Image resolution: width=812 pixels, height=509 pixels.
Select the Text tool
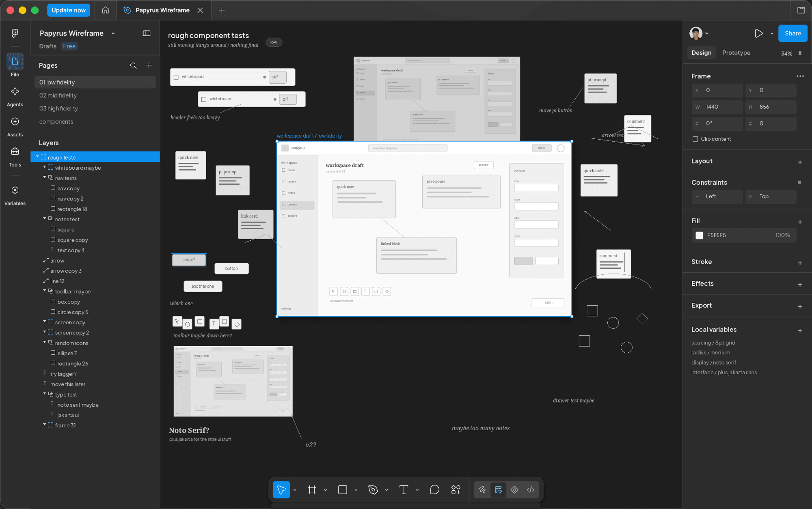(404, 490)
